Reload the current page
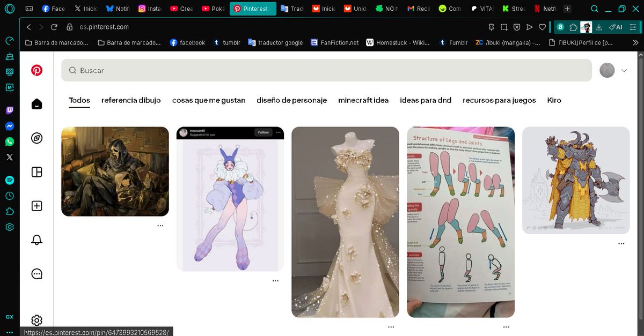The height and width of the screenshot is (336, 644). (54, 27)
